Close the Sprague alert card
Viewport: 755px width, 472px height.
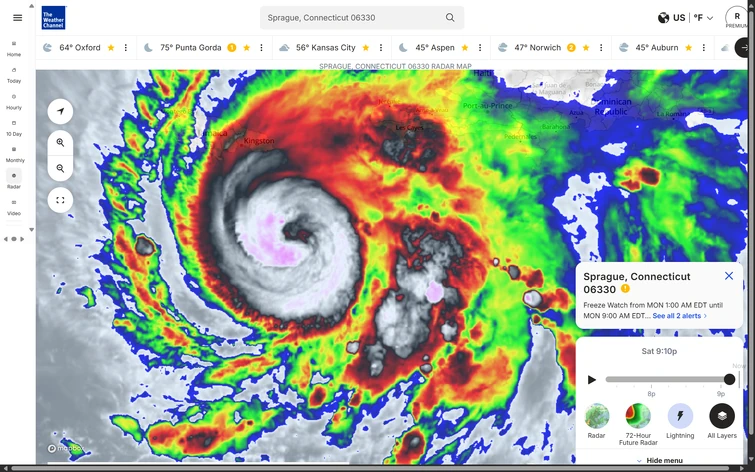coord(729,275)
